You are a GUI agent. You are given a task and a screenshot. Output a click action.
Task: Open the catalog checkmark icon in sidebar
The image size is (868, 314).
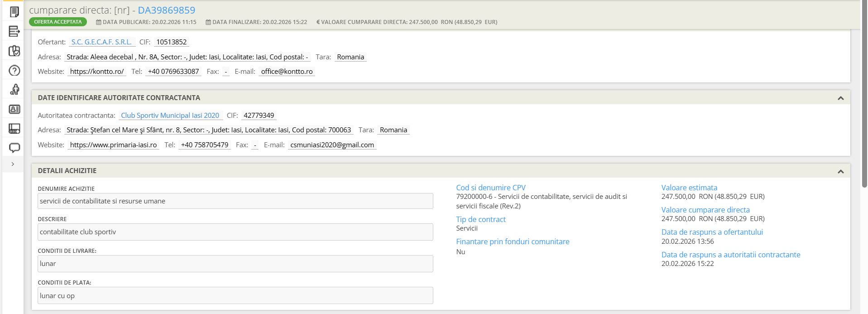[x=14, y=51]
